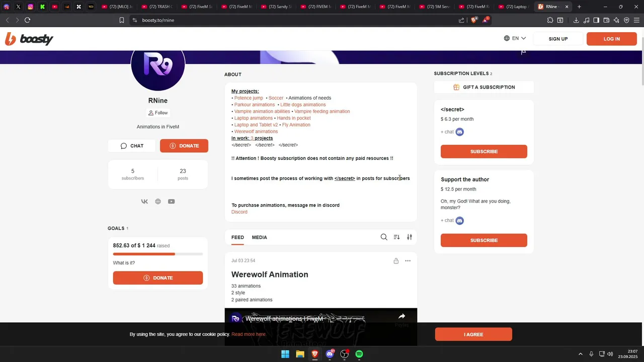
Task: Select the FEED tab
Action: pos(237,237)
